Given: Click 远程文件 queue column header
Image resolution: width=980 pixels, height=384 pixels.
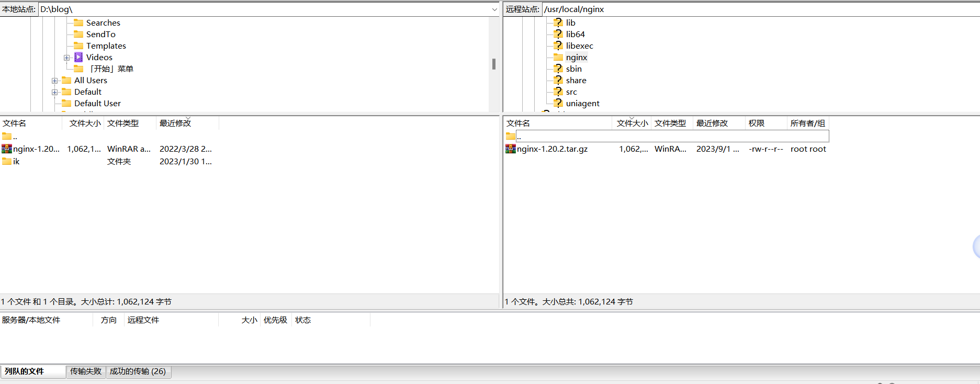Looking at the screenshot, I should click(172, 320).
